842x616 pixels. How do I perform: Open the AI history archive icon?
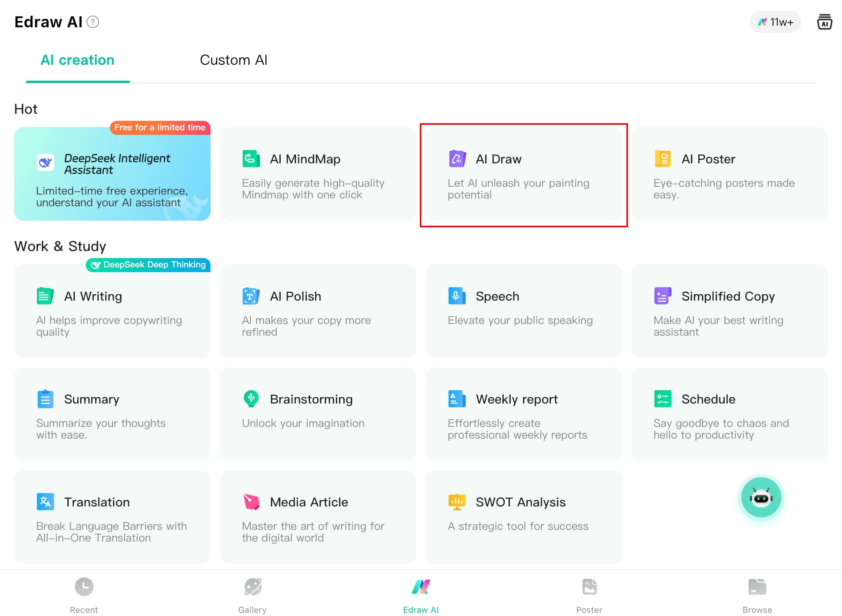[824, 22]
